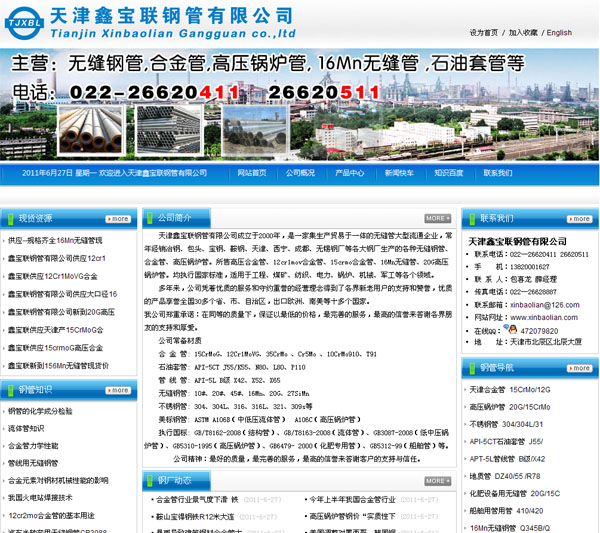This screenshot has height=533, width=600.
Task: Open 化肥设备用无缝管 20G/15C navigation link
Action: [515, 494]
